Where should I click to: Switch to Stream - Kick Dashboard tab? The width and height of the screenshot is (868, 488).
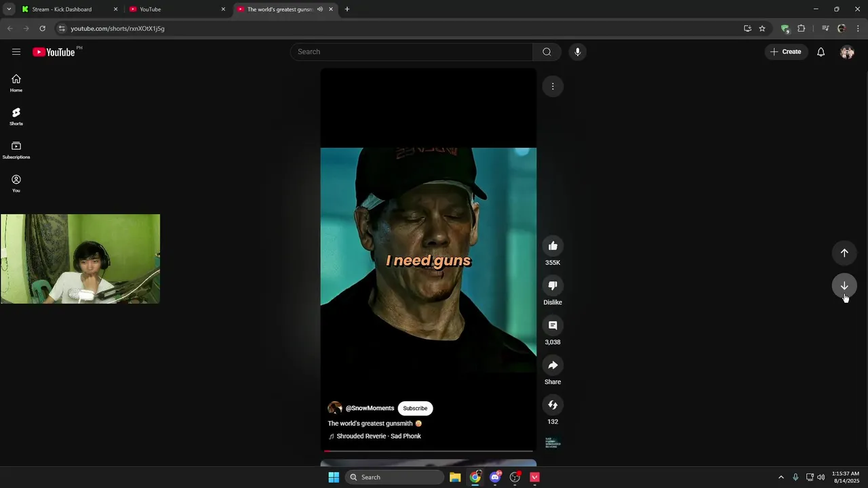68,9
